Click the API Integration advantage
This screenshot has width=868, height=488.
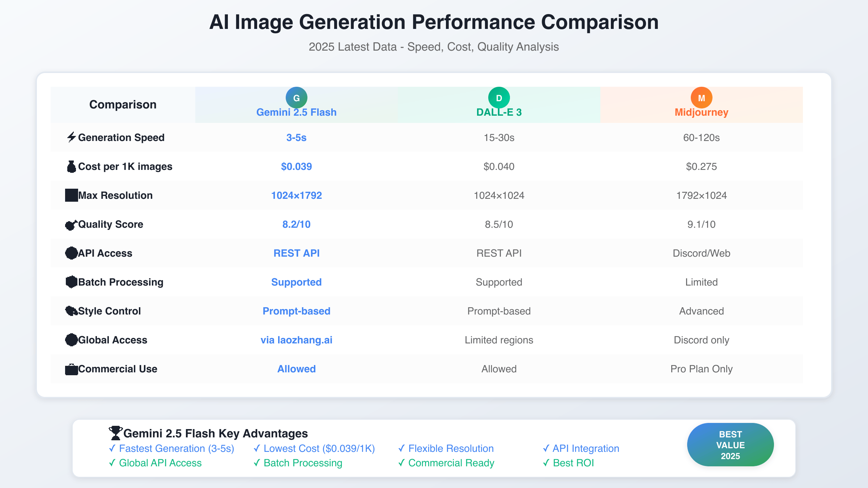coord(581,448)
